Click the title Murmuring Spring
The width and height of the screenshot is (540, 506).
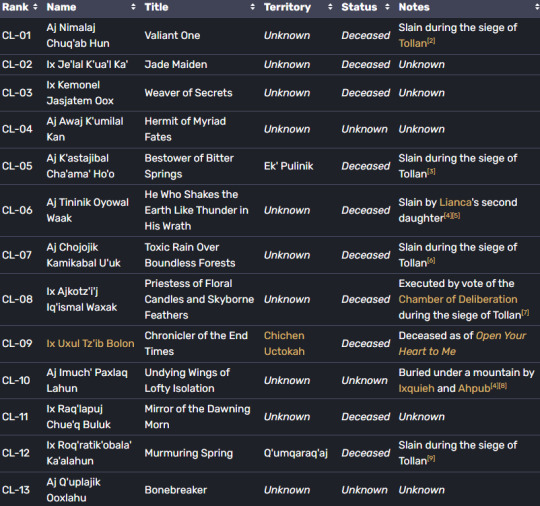[189, 453]
